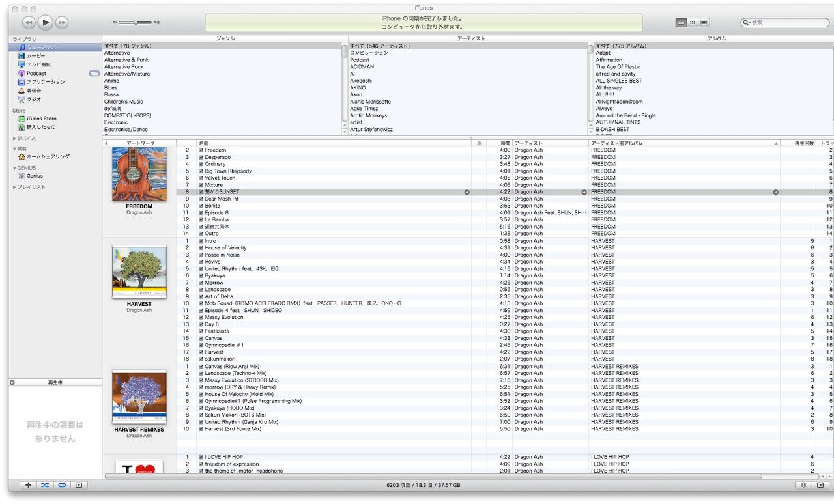The width and height of the screenshot is (834, 504).
Task: Switch to Cover Flow view mode
Action: pyautogui.click(x=704, y=22)
